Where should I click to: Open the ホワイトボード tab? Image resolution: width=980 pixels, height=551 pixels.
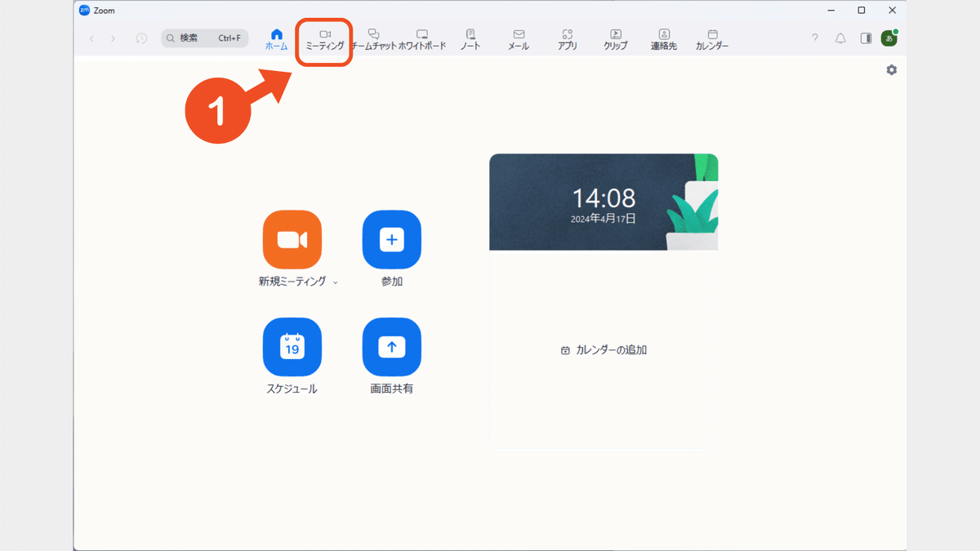coord(422,40)
